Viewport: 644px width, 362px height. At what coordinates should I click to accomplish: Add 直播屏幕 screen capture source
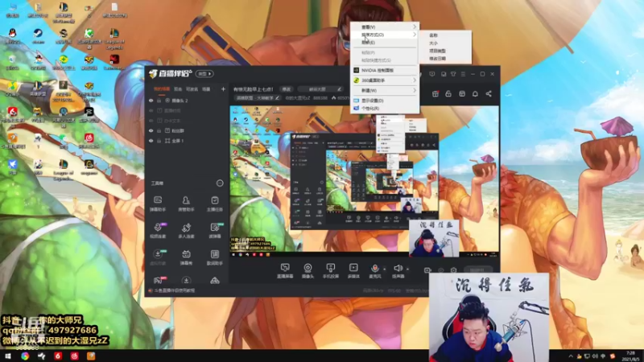[285, 271]
